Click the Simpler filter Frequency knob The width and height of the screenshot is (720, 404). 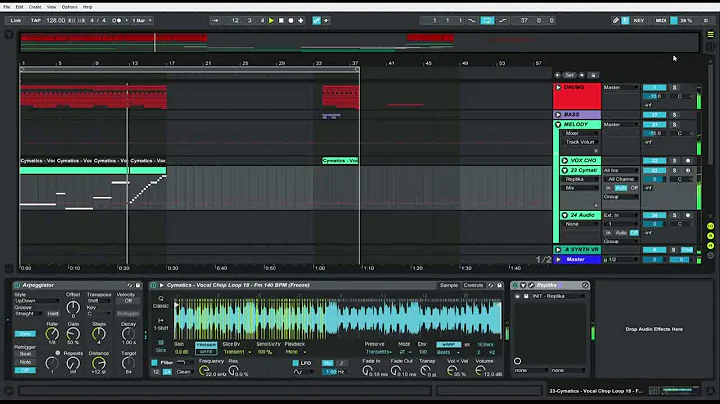204,370
